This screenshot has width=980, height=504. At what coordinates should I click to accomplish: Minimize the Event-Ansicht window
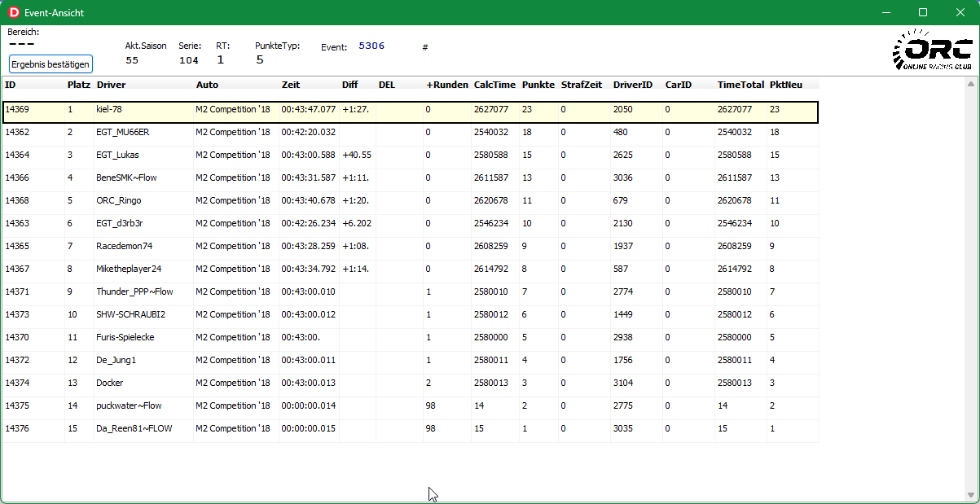(x=886, y=13)
